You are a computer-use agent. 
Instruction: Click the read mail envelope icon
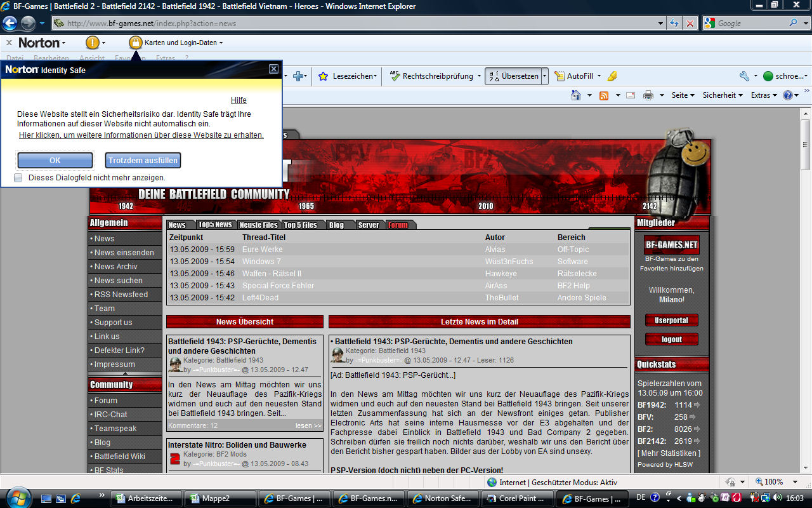click(631, 95)
